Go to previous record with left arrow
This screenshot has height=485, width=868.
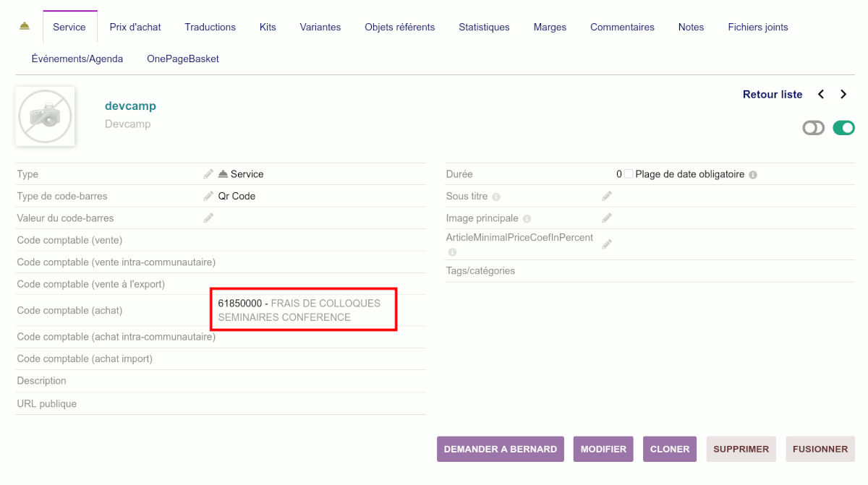click(x=821, y=95)
